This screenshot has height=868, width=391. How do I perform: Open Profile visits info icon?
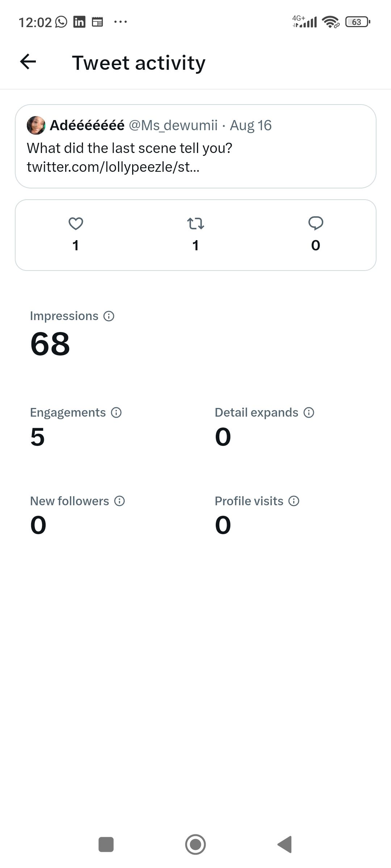tap(294, 501)
